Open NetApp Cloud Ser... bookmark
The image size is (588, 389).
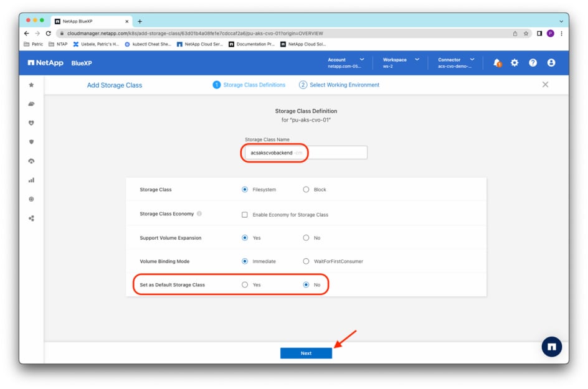point(200,44)
